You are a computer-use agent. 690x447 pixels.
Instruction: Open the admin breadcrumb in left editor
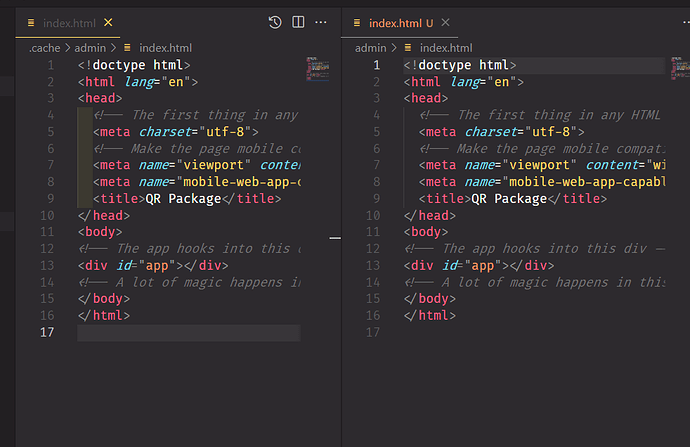point(92,47)
